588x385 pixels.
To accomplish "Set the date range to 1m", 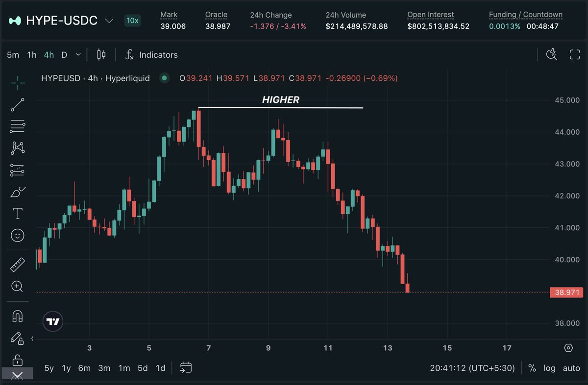I will tap(124, 368).
